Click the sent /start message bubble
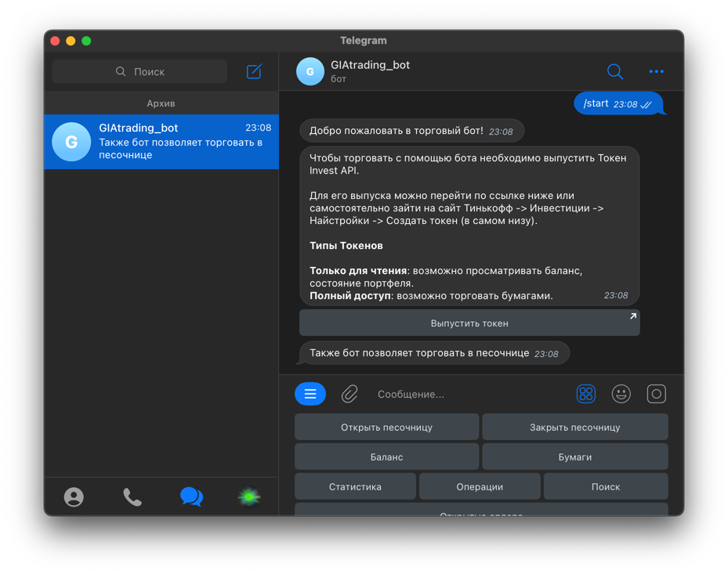Viewport: 728px width, 574px height. tap(619, 103)
